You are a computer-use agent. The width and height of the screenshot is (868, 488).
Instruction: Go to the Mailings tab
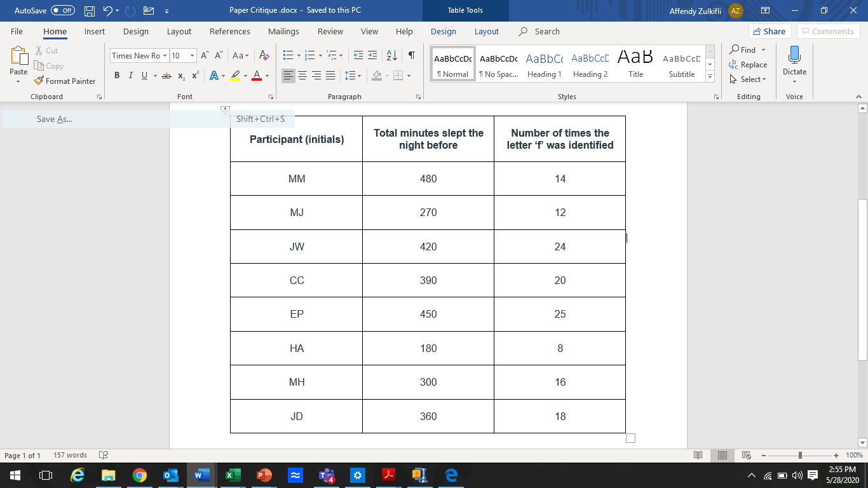click(x=283, y=31)
